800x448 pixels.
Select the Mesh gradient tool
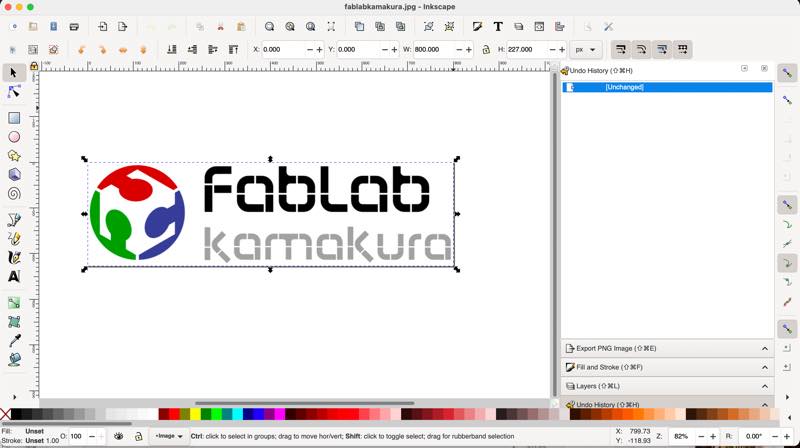pos(14,321)
